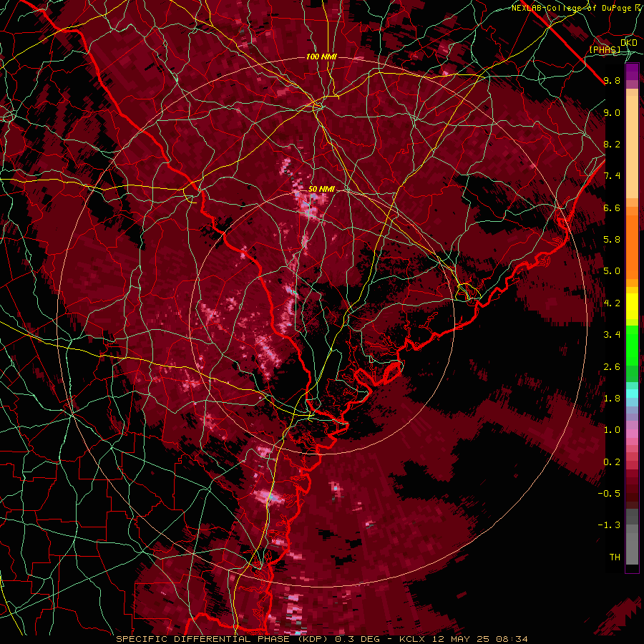644x644 pixels.
Task: Select the 1.8 scale value
Action: (x=612, y=399)
